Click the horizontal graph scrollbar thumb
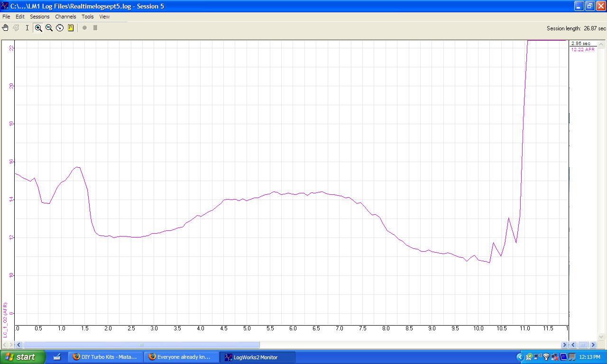This screenshot has width=607, height=364. tap(141, 345)
